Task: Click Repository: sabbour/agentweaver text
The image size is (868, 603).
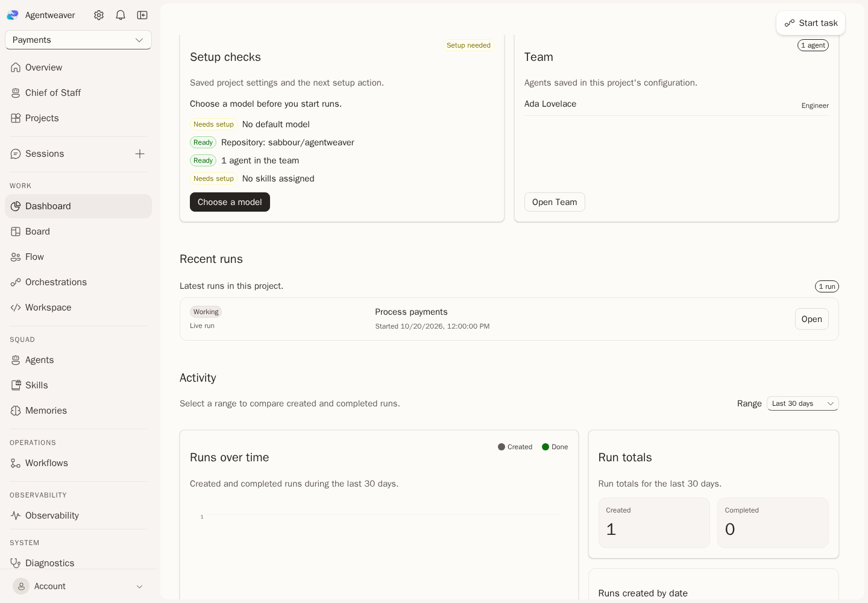Action: 288,142
